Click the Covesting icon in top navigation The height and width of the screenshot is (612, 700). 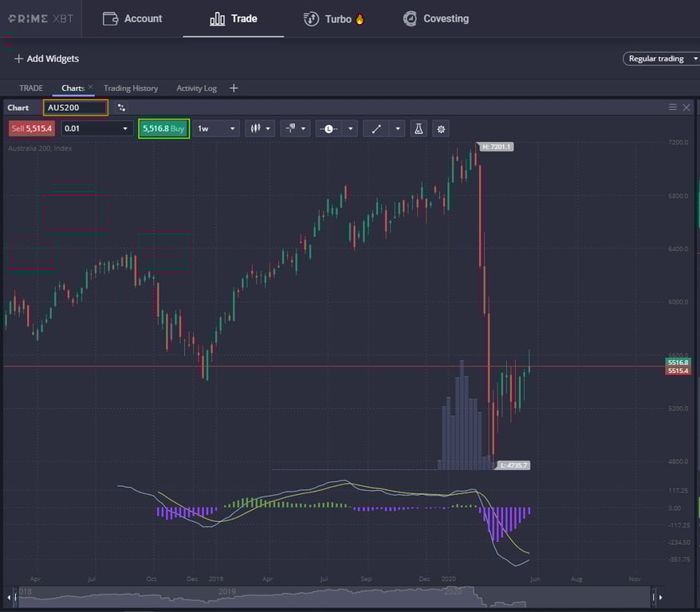pos(435,18)
